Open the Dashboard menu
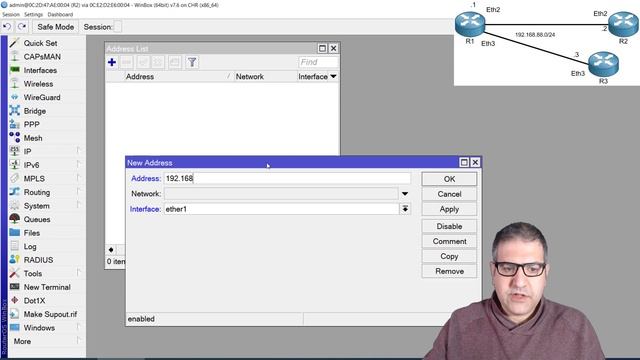The image size is (640, 360). [x=60, y=15]
